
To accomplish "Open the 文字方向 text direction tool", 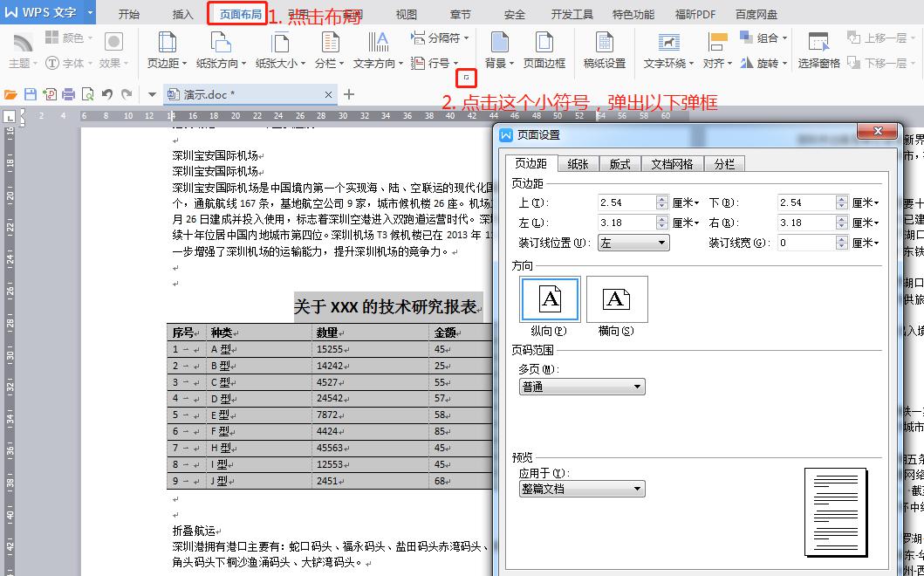I will 378,50.
